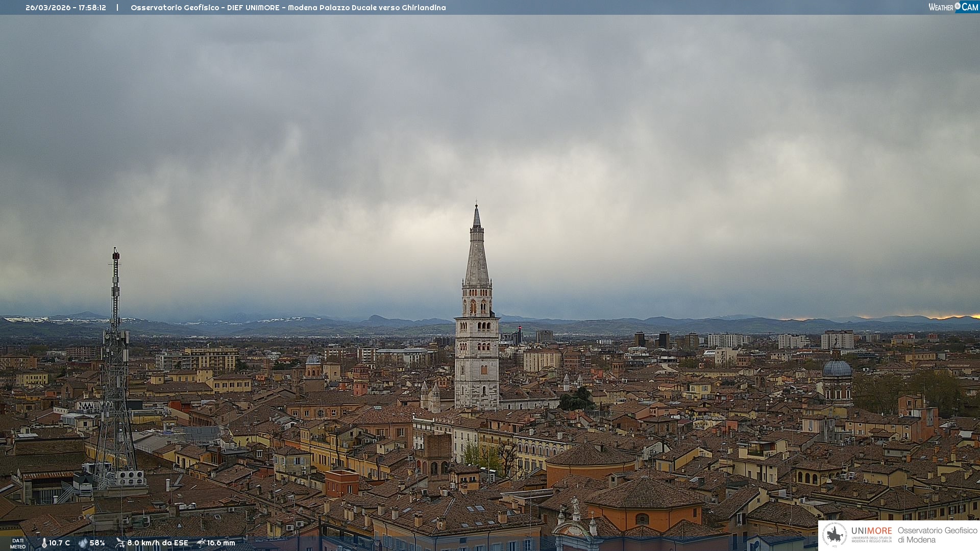Image resolution: width=980 pixels, height=551 pixels.
Task: Click the 16.6 mm rainfall value
Action: (x=221, y=543)
